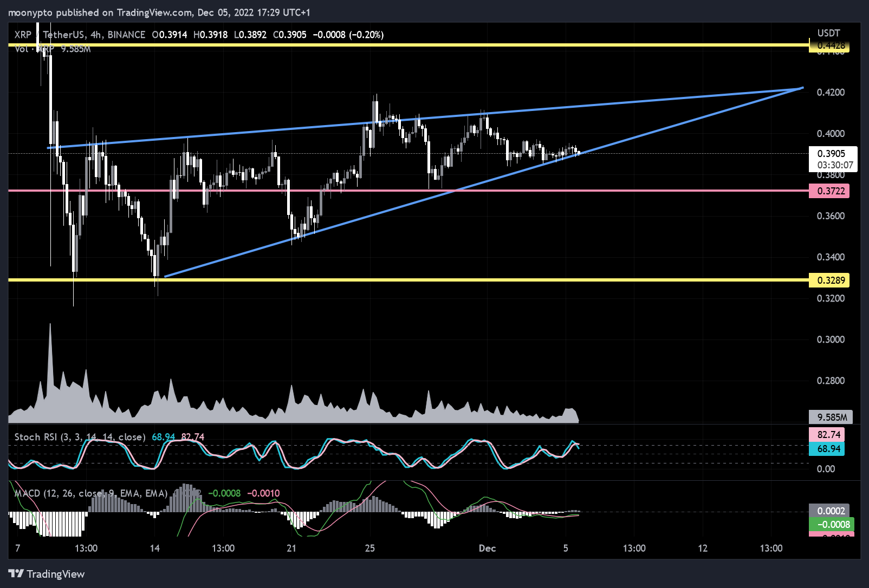Click the yellow 0.3289 price label

tap(829, 280)
